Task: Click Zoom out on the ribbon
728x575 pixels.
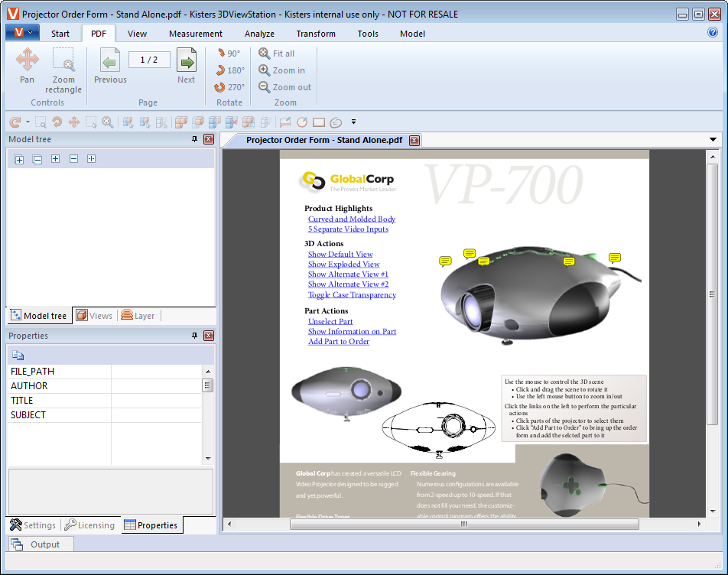Action: click(284, 87)
